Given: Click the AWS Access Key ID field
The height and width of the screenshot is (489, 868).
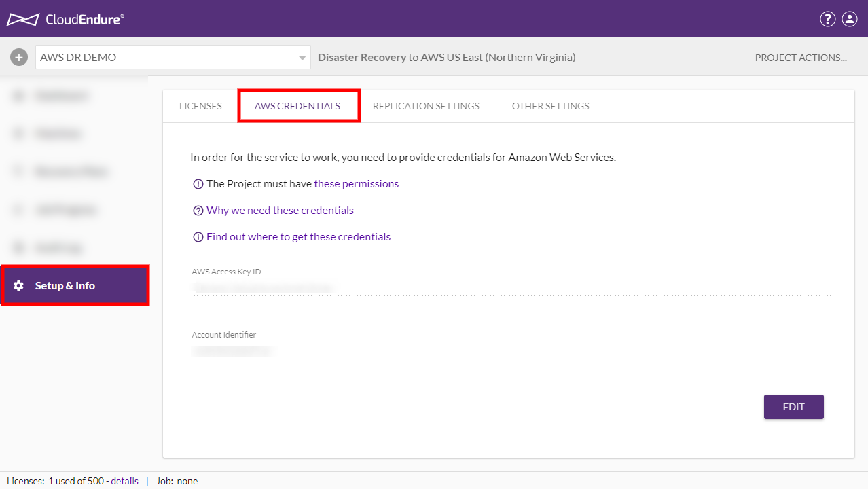Looking at the screenshot, I should [511, 288].
